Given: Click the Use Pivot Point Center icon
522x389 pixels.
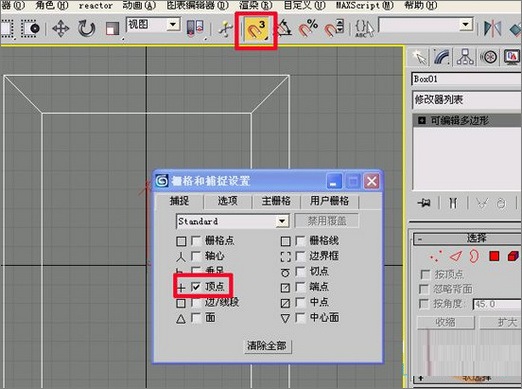Looking at the screenshot, I should click(195, 28).
